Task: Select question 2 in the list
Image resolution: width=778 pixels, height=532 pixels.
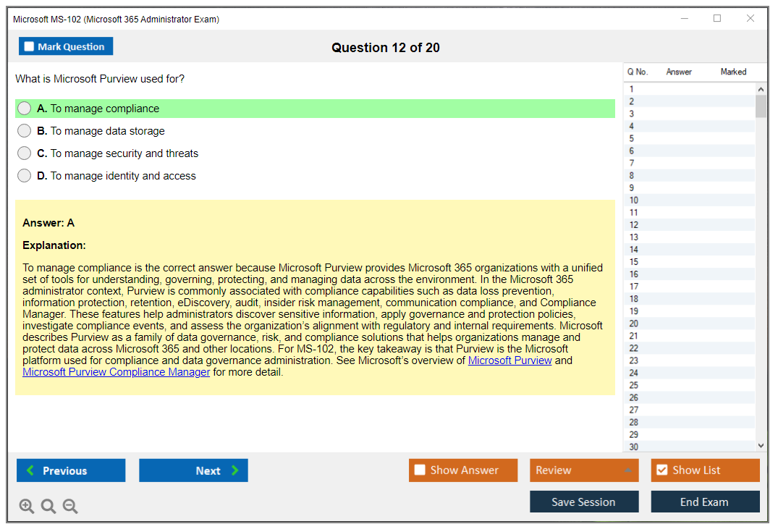Action: (690, 101)
